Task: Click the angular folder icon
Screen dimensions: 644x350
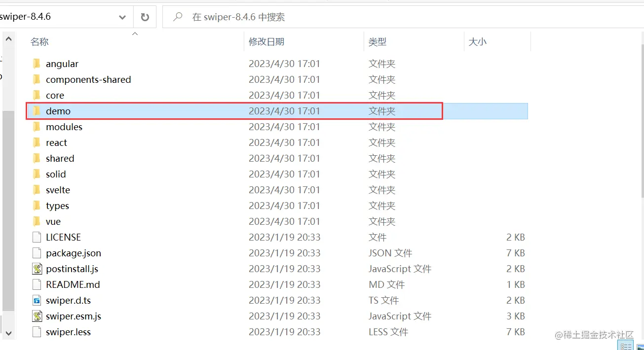Action: [x=37, y=64]
